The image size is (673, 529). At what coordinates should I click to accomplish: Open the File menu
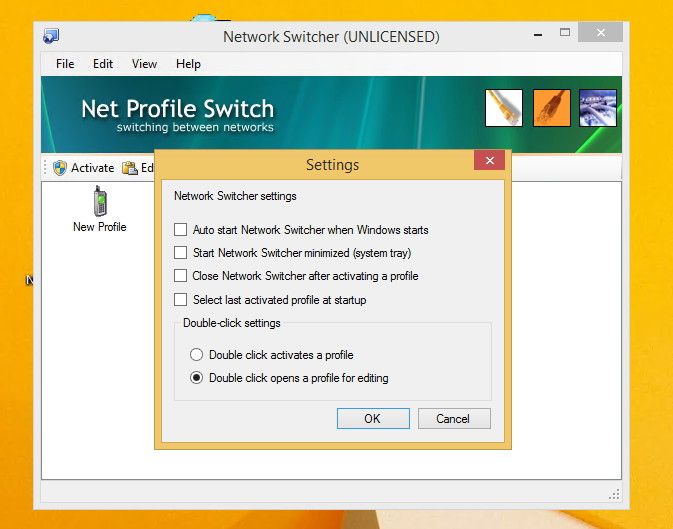65,64
